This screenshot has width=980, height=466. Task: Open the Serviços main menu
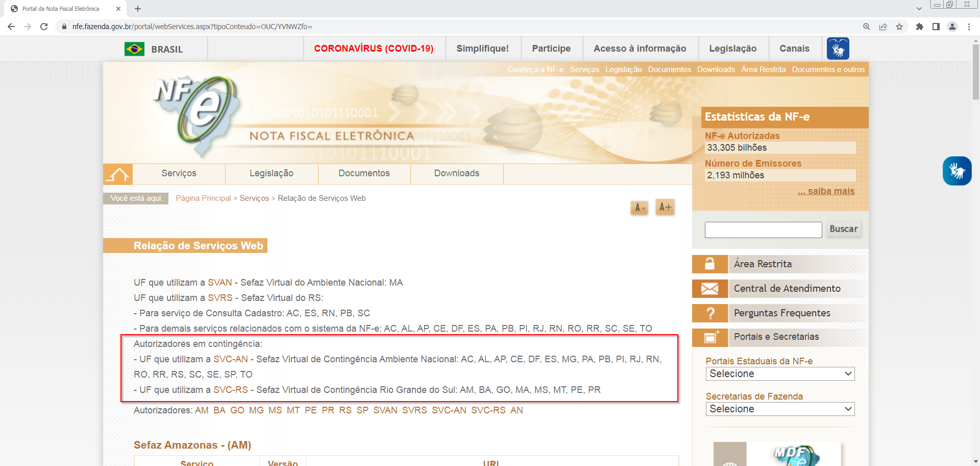click(179, 174)
